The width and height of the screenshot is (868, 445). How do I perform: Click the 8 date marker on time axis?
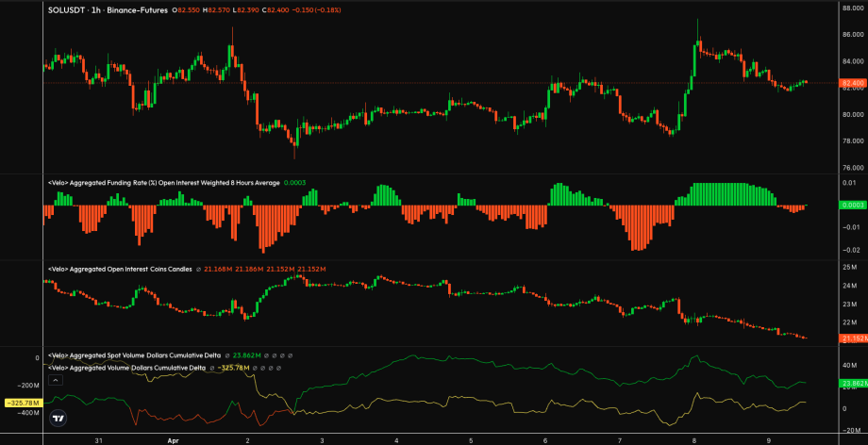pos(694,440)
